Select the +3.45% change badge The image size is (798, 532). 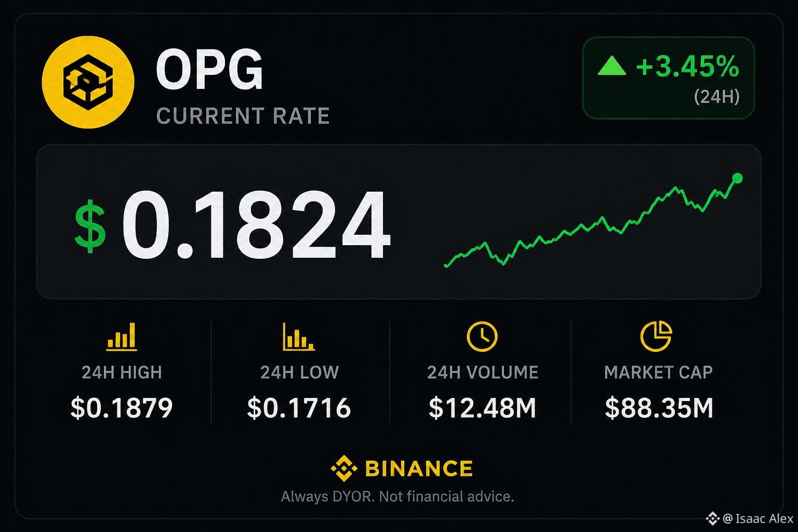click(x=669, y=78)
